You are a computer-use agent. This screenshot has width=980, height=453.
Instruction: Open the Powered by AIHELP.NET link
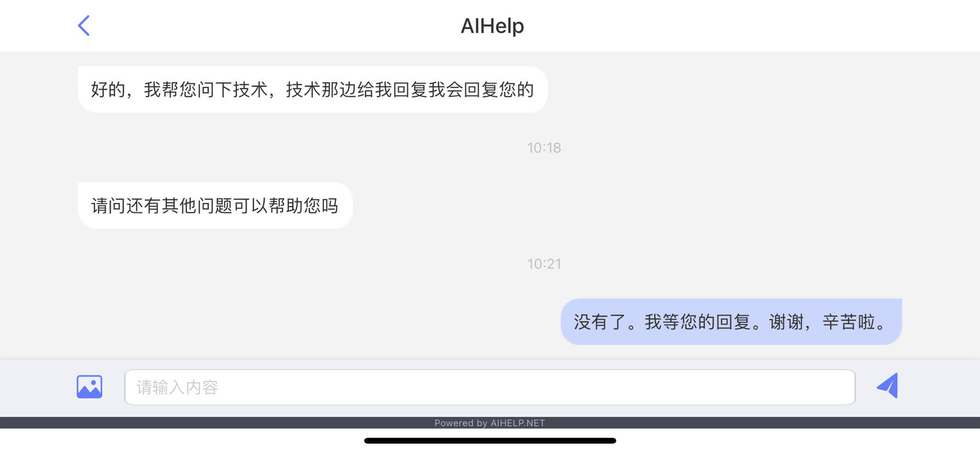point(489,423)
